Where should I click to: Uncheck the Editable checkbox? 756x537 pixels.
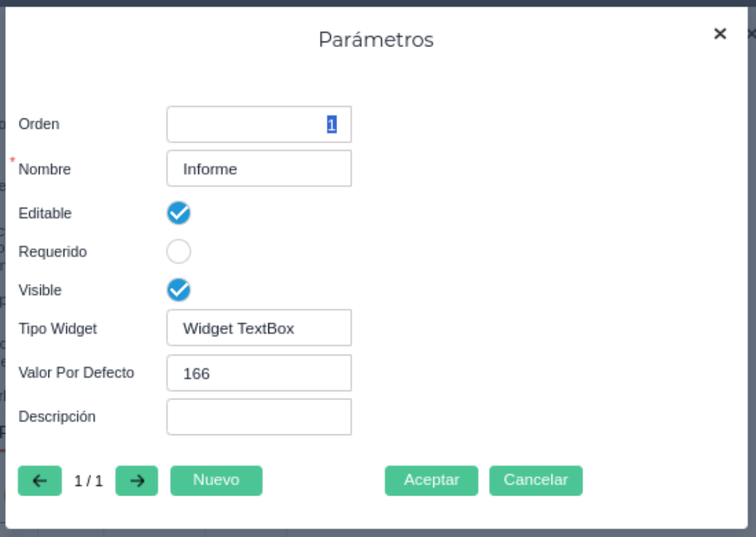click(178, 213)
